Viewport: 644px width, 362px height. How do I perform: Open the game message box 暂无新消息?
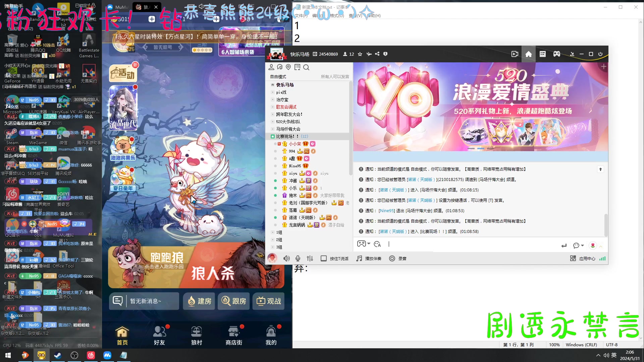point(144,301)
